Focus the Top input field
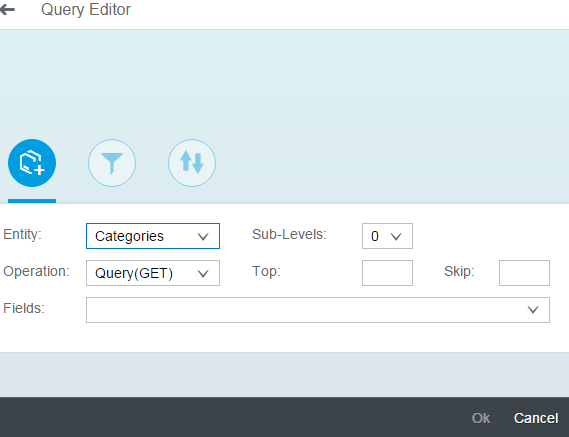The height and width of the screenshot is (437, 569). pyautogui.click(x=387, y=273)
